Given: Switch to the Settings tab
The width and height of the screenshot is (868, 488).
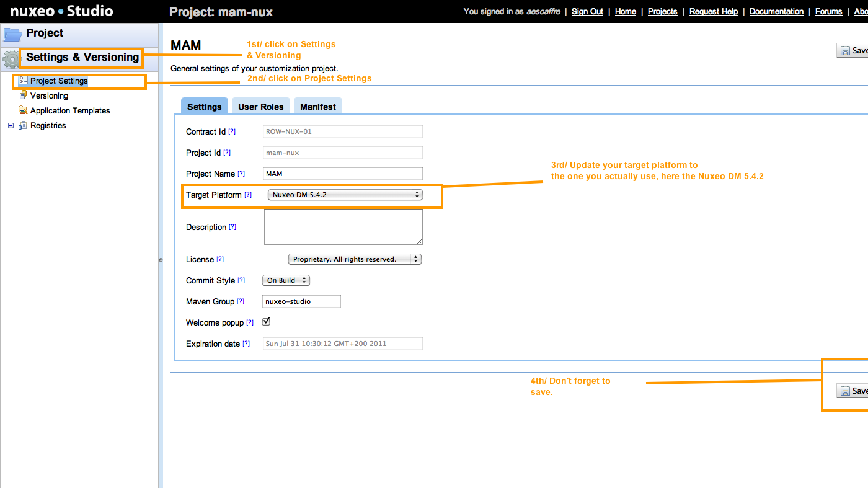Looking at the screenshot, I should tap(205, 107).
